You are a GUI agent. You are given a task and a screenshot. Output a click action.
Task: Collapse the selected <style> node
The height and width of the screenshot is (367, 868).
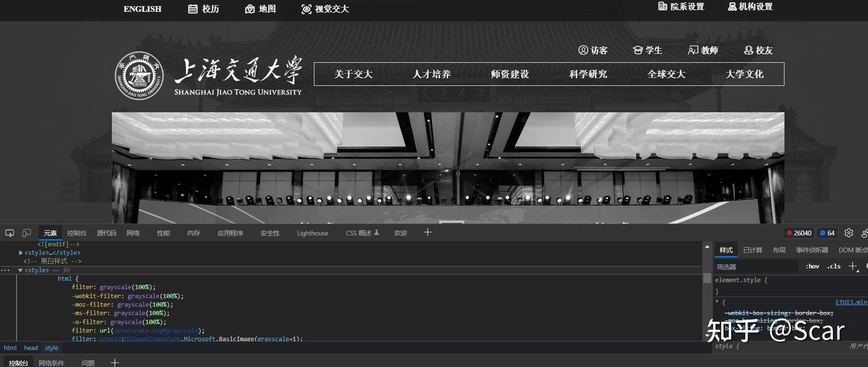[20, 270]
